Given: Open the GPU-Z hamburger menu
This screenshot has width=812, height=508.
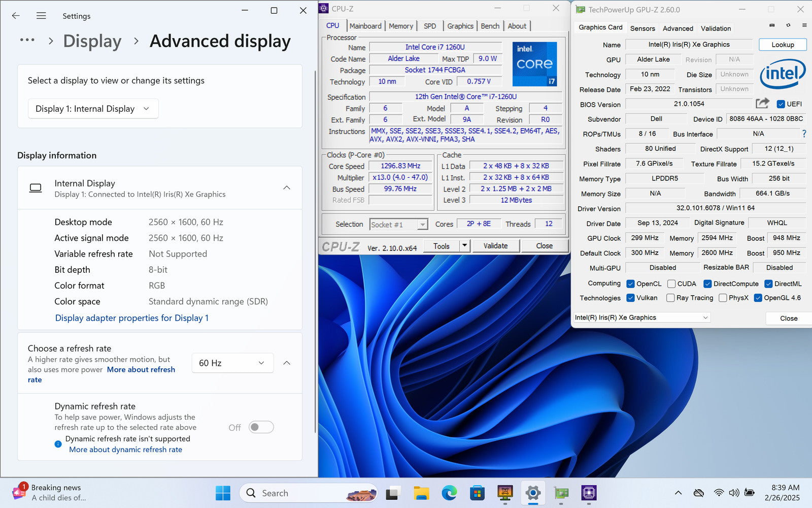Looking at the screenshot, I should point(804,25).
